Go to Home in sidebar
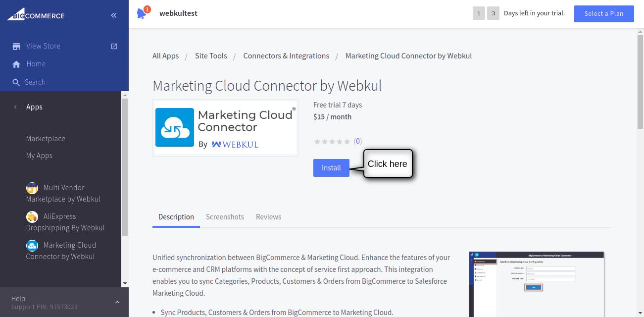The width and height of the screenshot is (644, 317). point(36,64)
